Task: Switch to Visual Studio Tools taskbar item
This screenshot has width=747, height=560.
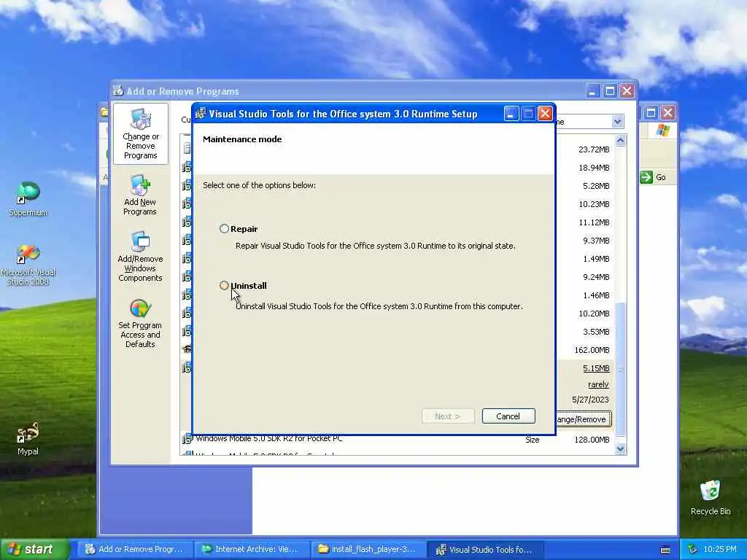Action: coord(484,549)
